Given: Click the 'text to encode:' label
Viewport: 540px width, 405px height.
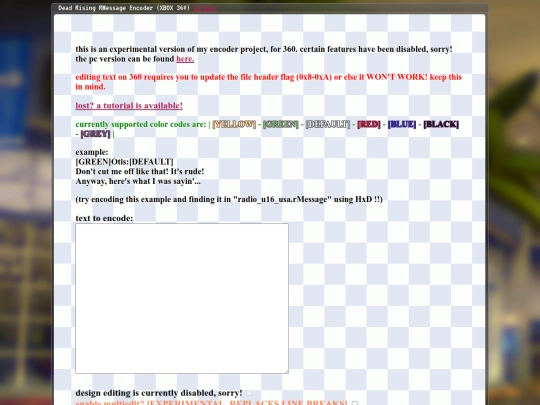Looking at the screenshot, I should click(x=104, y=218).
